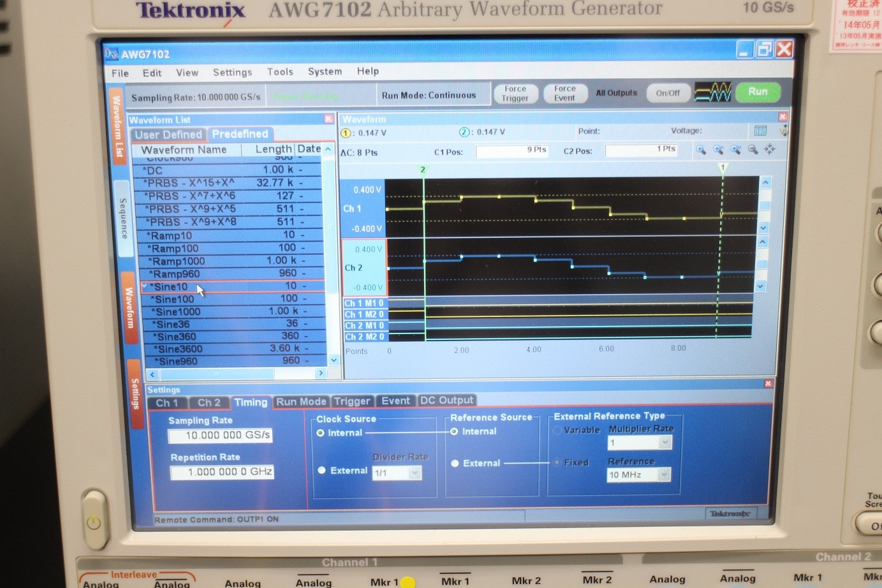Close the Waveform display panel
Viewport: 882px width, 588px height.
point(783,117)
